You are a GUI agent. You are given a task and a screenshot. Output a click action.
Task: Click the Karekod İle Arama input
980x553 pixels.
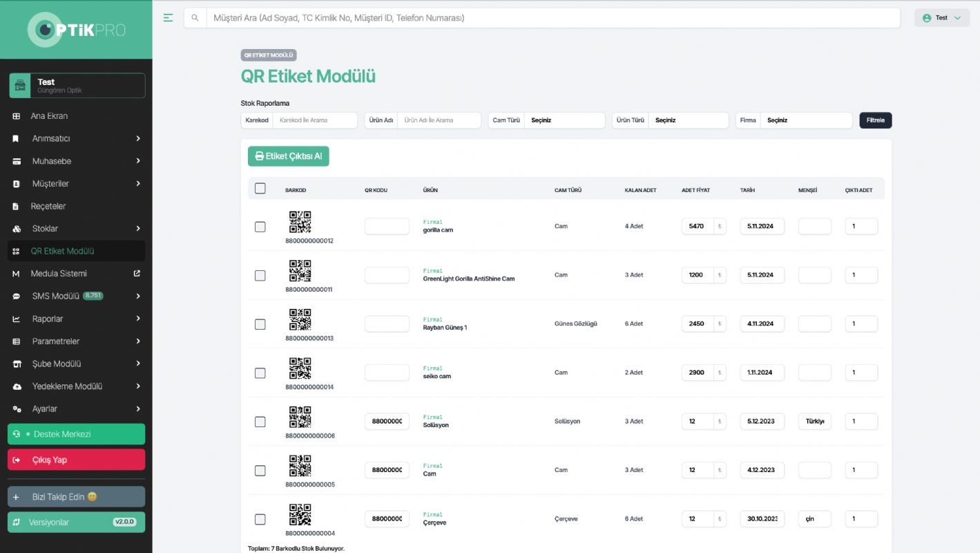pyautogui.click(x=315, y=120)
